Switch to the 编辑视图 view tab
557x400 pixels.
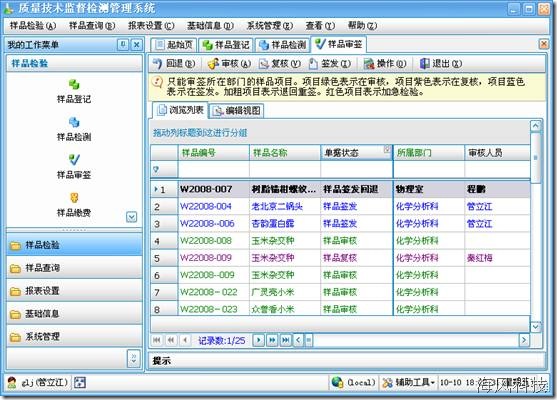(x=237, y=111)
